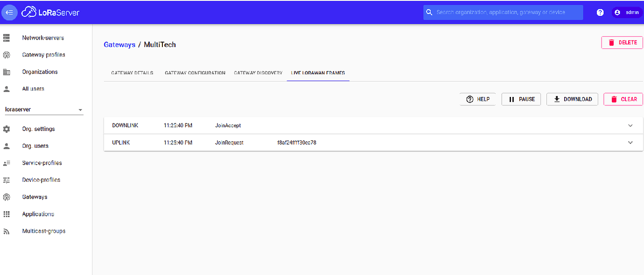Open Gateway profiles menu item

(x=43, y=55)
